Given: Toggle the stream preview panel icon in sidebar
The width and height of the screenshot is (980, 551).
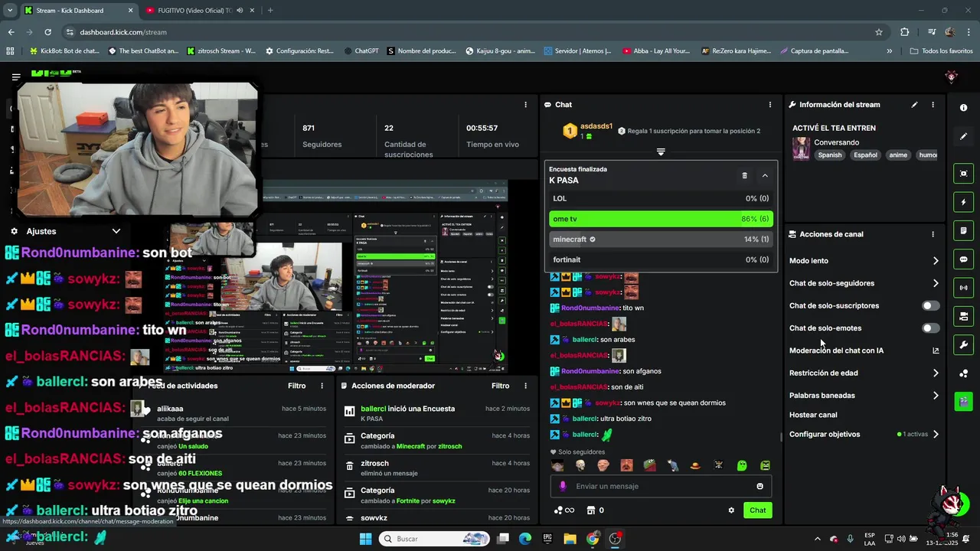Looking at the screenshot, I should click(x=963, y=174).
